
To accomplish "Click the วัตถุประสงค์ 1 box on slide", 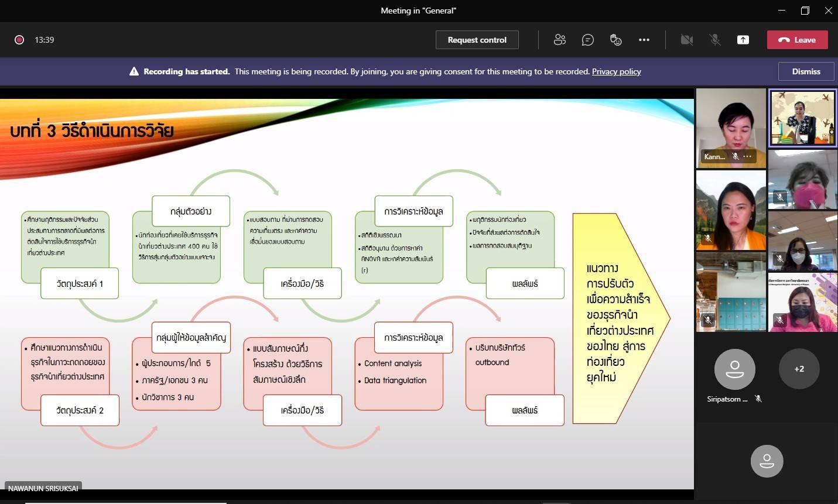I will click(x=80, y=283).
